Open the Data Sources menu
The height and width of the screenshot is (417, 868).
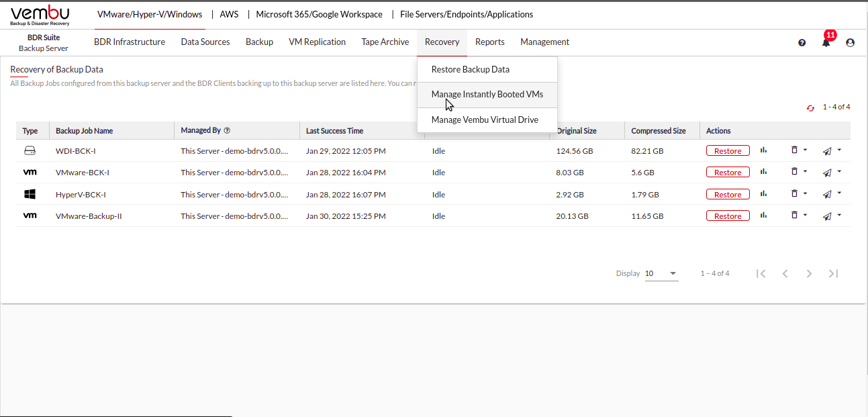coord(205,42)
